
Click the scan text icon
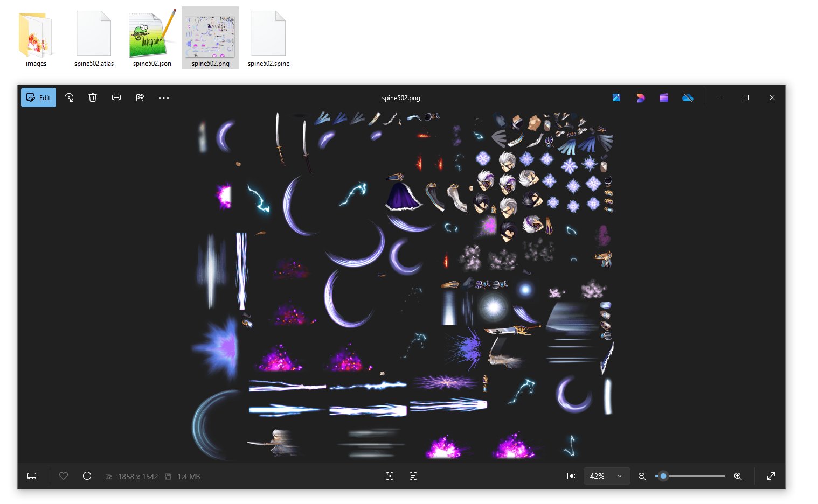point(413,476)
